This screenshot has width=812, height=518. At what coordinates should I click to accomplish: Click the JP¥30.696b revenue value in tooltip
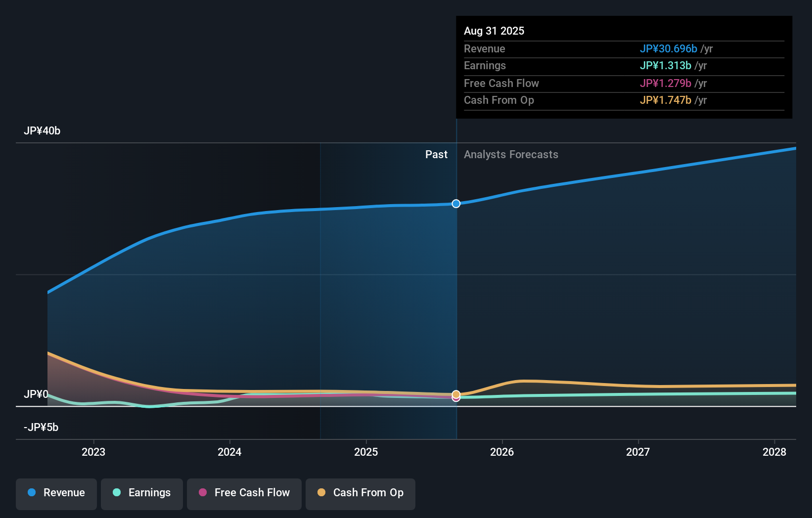tap(668, 49)
